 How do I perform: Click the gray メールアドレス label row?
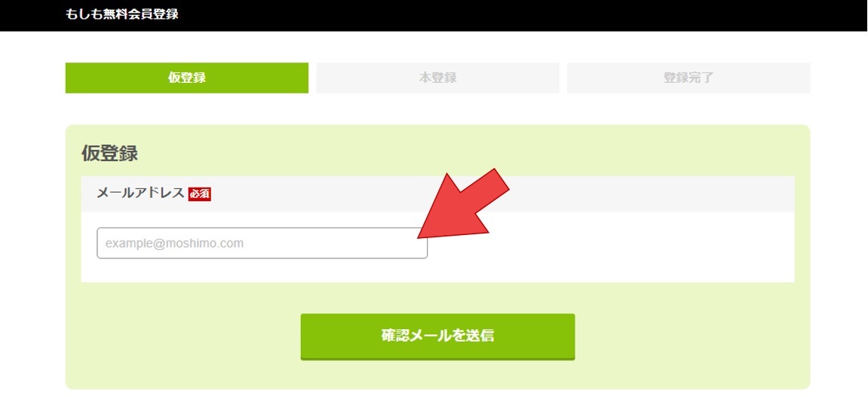point(437,194)
